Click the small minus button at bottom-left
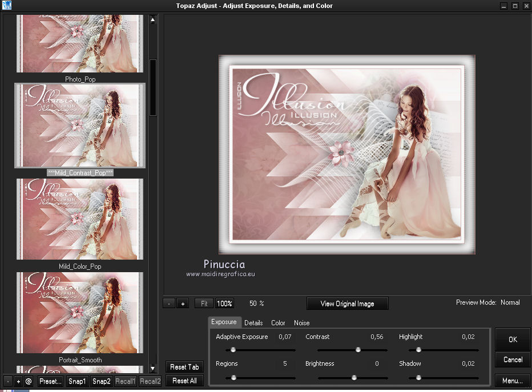The width and height of the screenshot is (532, 392). click(8, 381)
